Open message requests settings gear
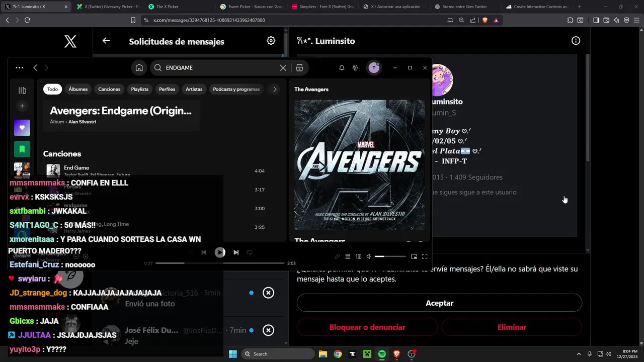 [271, 41]
